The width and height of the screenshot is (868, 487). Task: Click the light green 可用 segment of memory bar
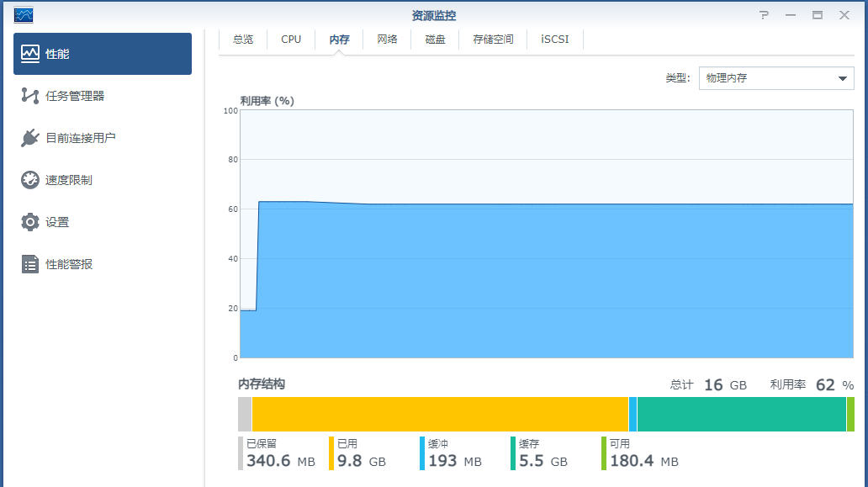click(850, 414)
